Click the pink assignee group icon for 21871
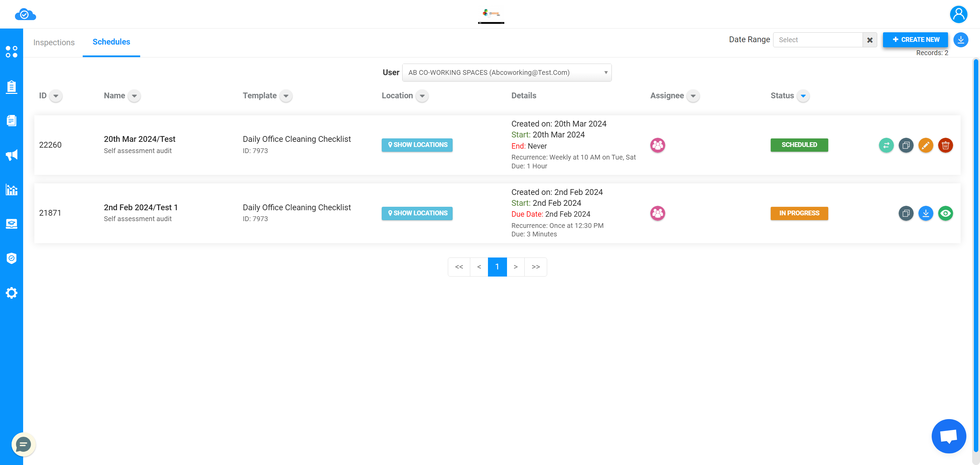Viewport: 980px width, 465px height. pyautogui.click(x=657, y=213)
